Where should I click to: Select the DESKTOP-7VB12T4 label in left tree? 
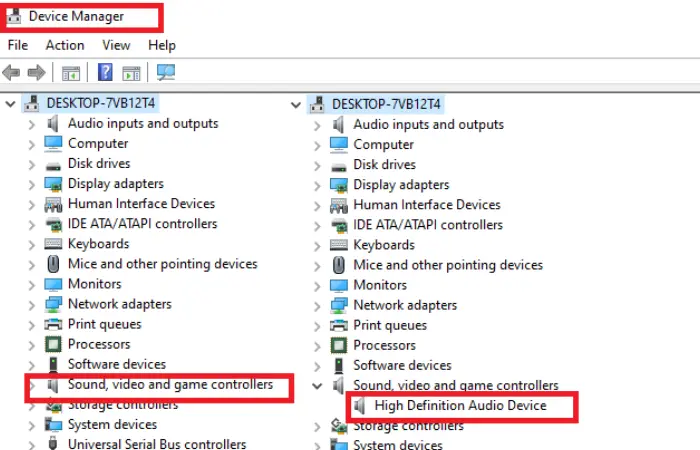pyautogui.click(x=101, y=103)
